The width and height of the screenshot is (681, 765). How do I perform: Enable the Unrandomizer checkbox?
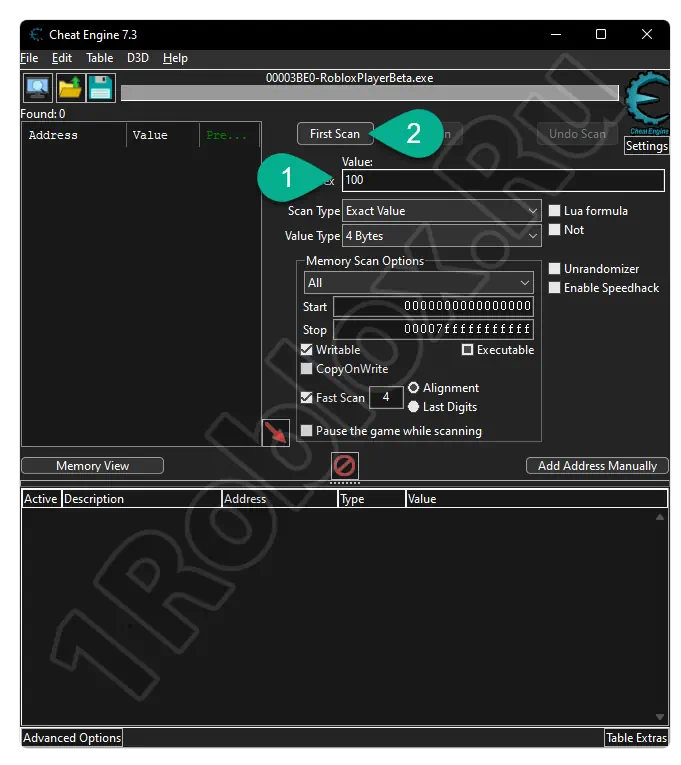pos(554,269)
